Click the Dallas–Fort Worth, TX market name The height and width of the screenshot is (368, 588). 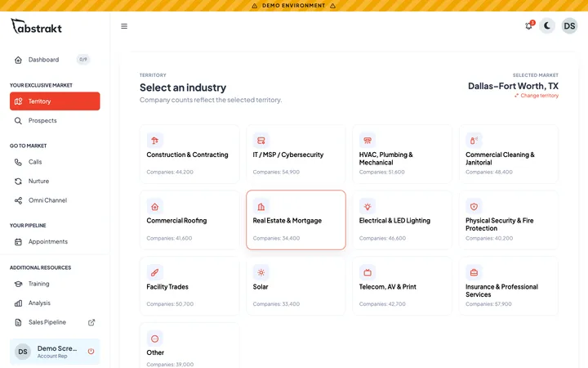click(x=513, y=86)
